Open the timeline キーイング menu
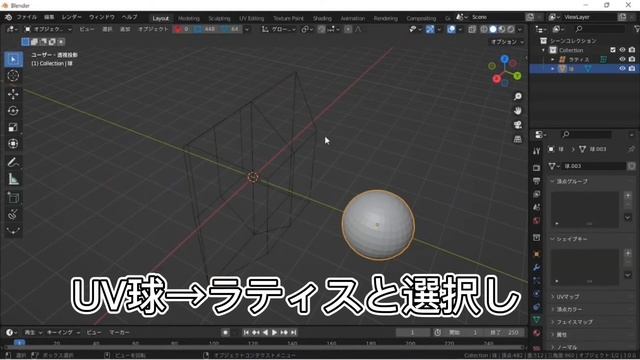The height and width of the screenshot is (360, 640). (63, 332)
